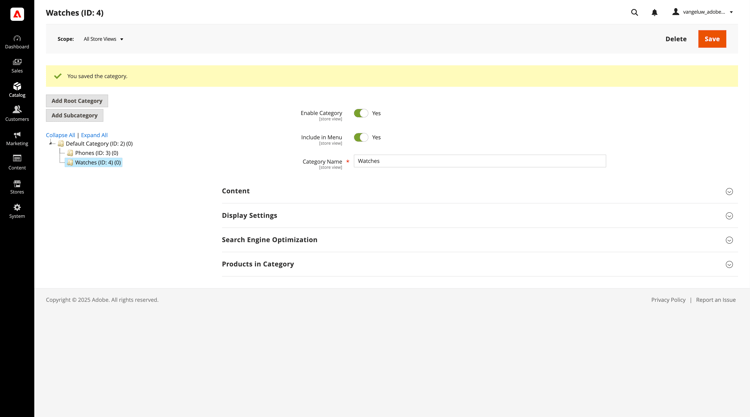Viewport: 750px width, 417px height.
Task: Expand the Content section
Action: [479, 191]
